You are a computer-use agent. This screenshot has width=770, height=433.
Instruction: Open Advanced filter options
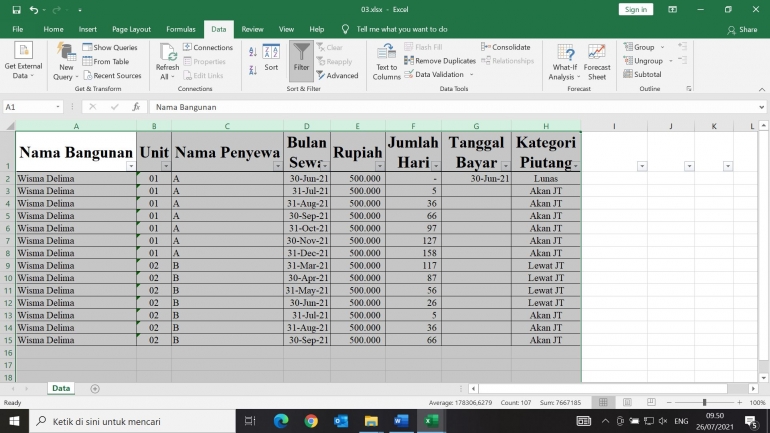337,76
